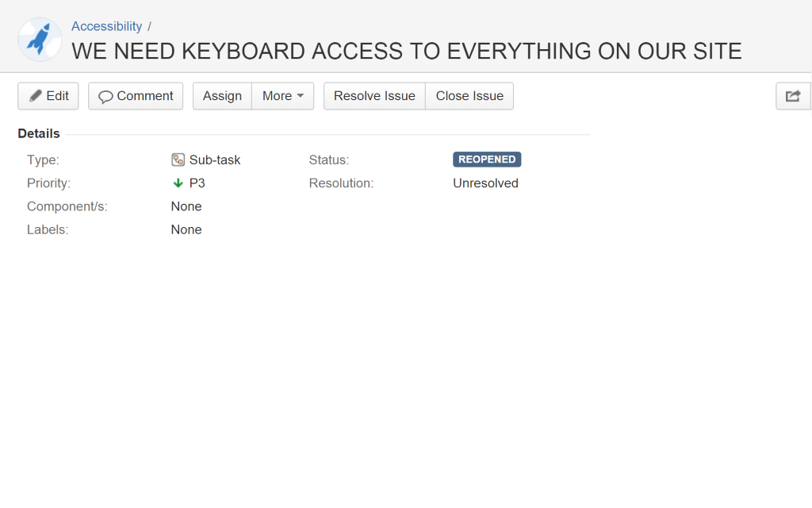Click the P3 priority value text
Viewport: 812px width, 508px height.
197,183
